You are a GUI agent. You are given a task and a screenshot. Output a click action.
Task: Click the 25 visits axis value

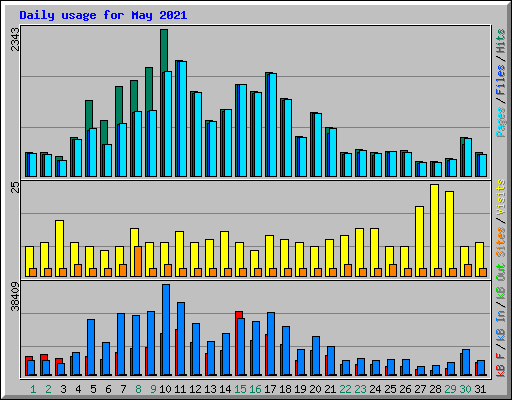15,187
